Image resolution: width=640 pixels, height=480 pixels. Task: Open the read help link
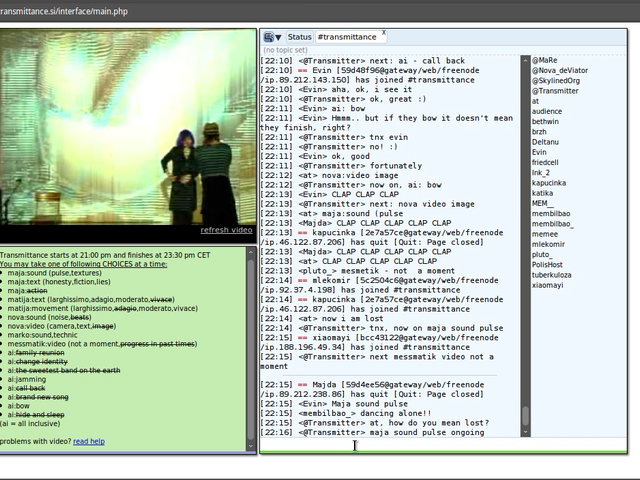tap(88, 441)
